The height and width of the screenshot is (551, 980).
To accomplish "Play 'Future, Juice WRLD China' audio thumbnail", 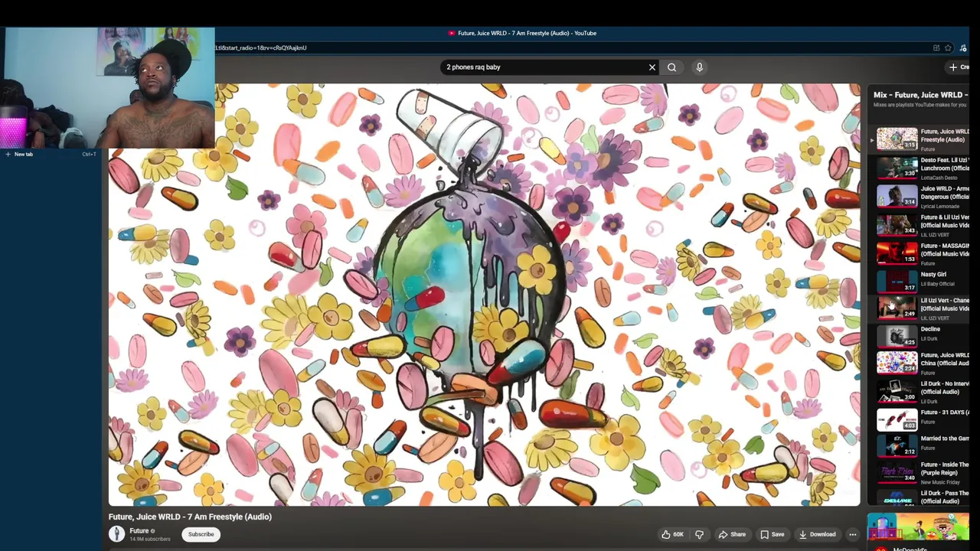I will click(897, 363).
